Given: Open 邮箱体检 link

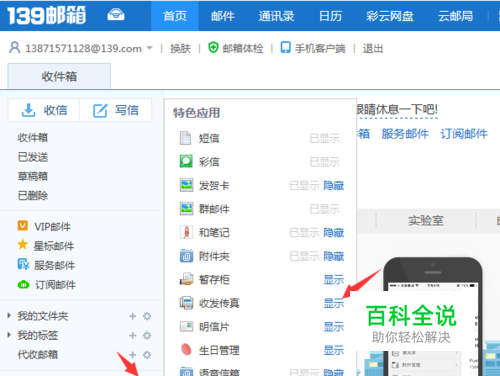Looking at the screenshot, I should [243, 49].
